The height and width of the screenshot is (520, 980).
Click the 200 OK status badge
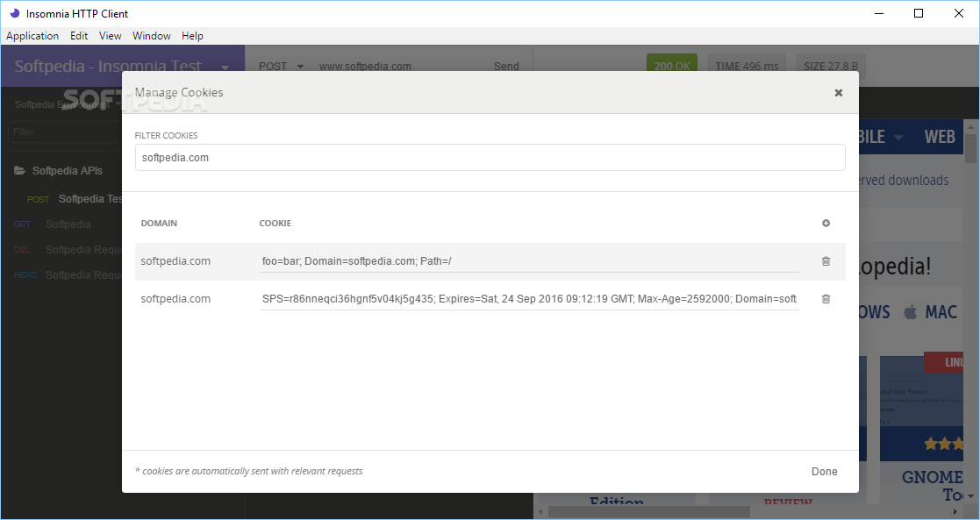click(x=672, y=66)
